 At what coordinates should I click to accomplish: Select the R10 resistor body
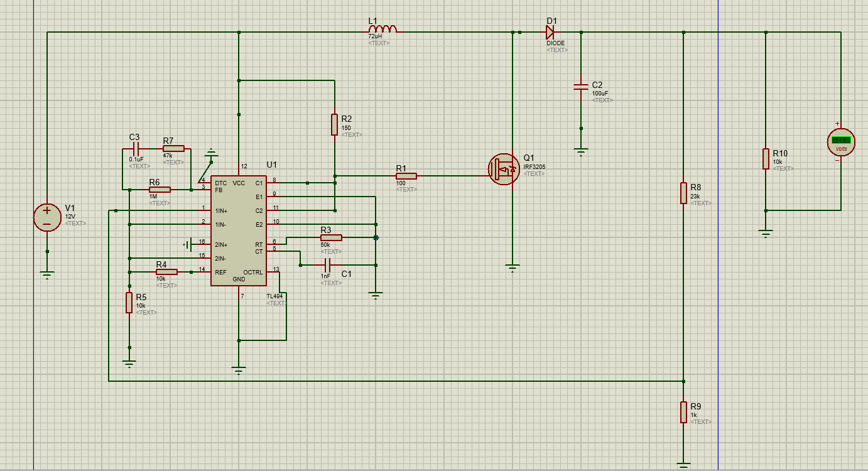click(x=766, y=159)
